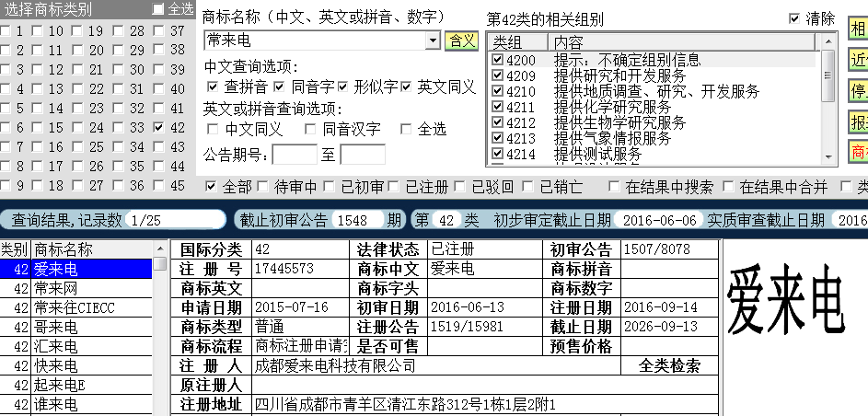Filter by 已销亡 status
The width and height of the screenshot is (868, 416).
coord(528,187)
